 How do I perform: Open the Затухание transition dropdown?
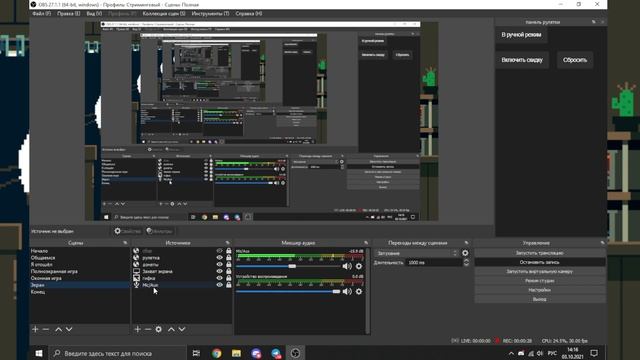pyautogui.click(x=416, y=253)
